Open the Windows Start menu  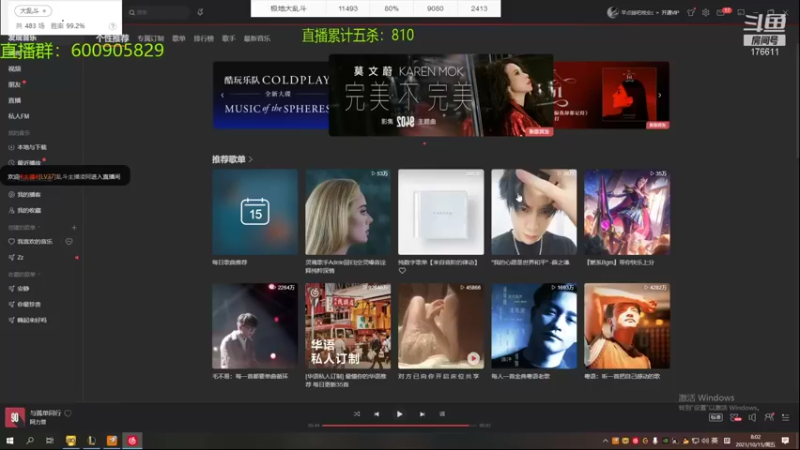(10, 440)
